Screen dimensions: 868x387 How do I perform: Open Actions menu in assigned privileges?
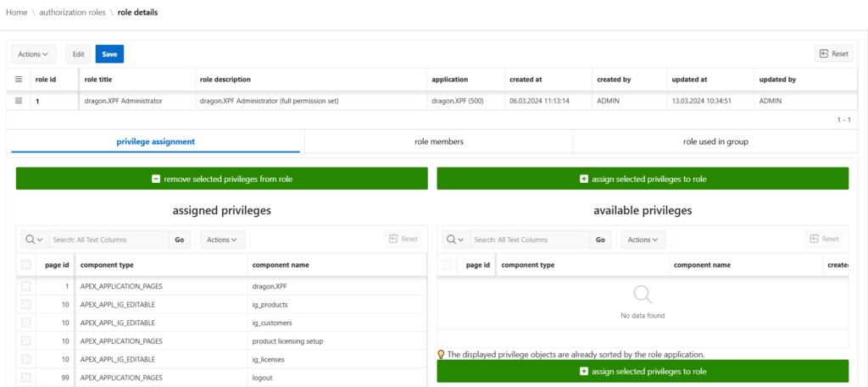point(223,240)
